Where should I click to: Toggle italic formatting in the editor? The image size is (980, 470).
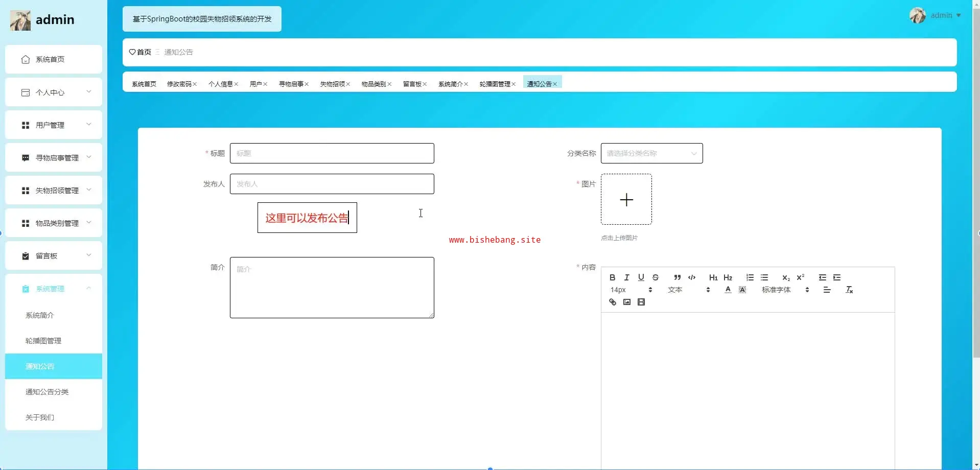626,277
